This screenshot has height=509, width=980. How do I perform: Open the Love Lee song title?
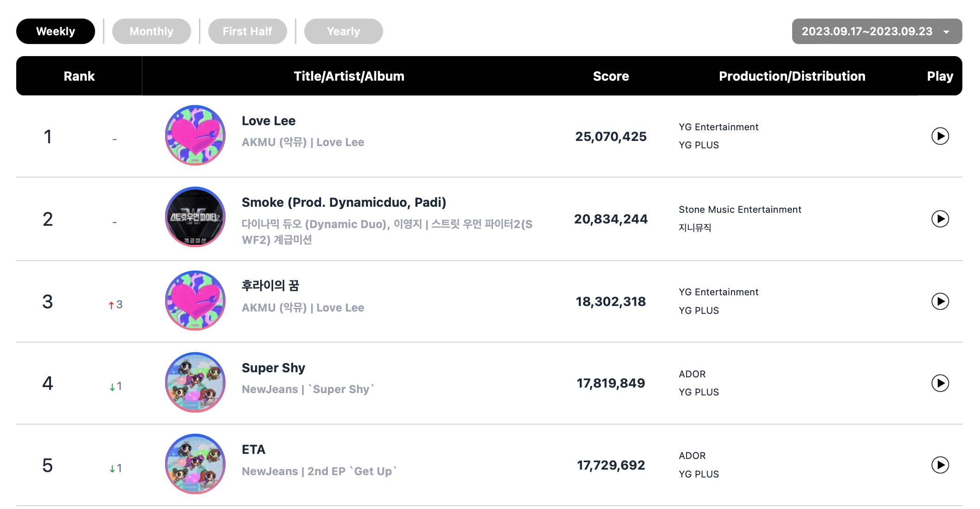(269, 121)
